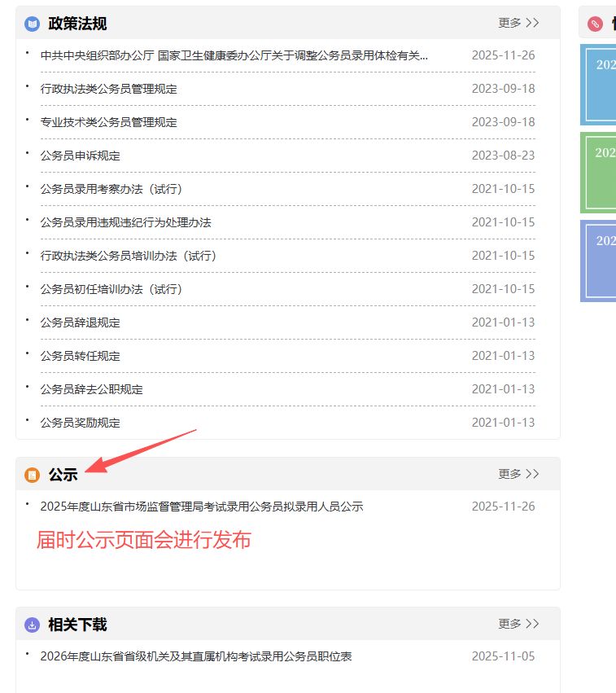Image resolution: width=616 pixels, height=693 pixels.
Task: Expand 更多 in the 相关下载 section
Action: coord(518,624)
